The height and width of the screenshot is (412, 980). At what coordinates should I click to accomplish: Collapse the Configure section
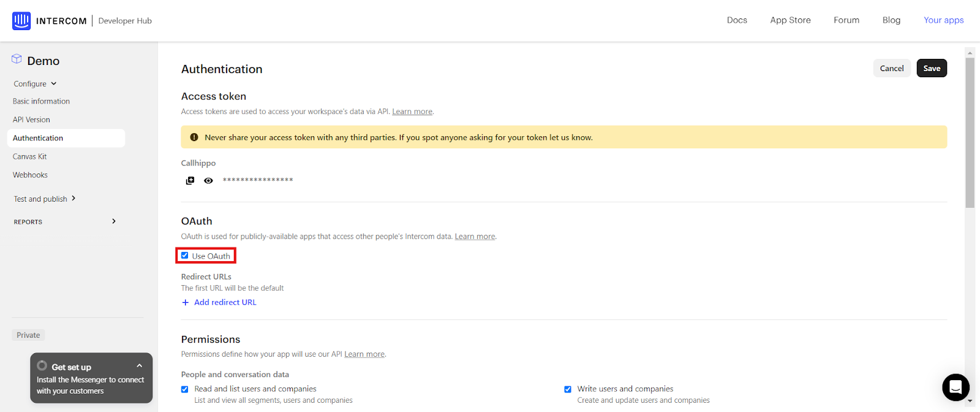click(35, 84)
